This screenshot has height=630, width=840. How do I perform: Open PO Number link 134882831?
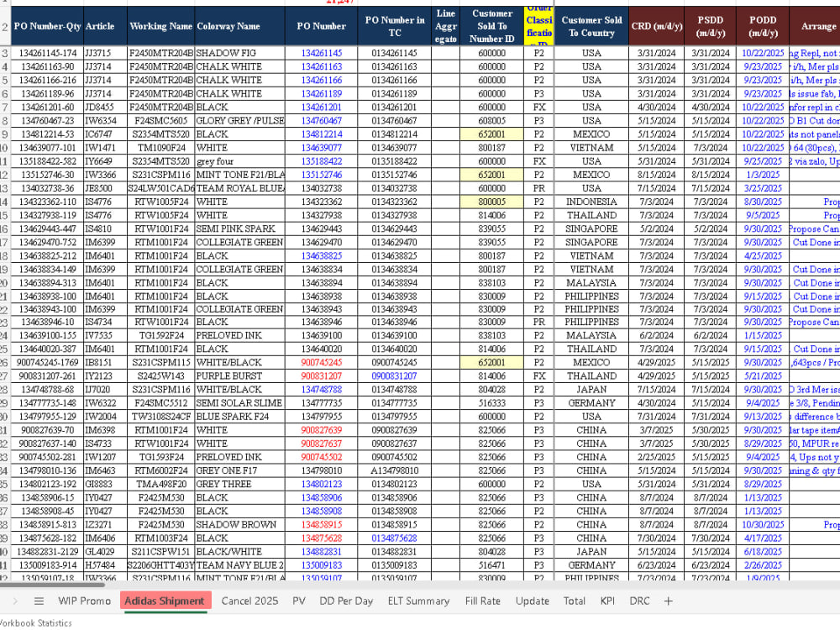(322, 551)
